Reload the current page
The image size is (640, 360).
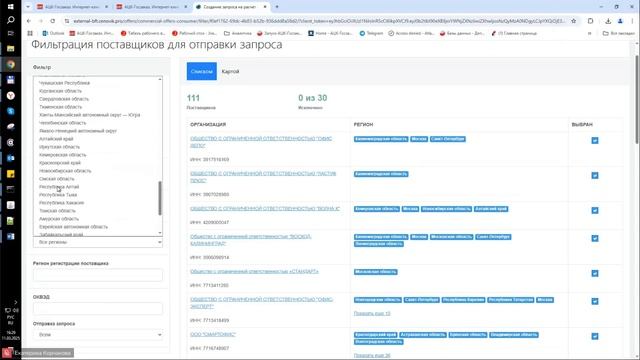pos(53,21)
